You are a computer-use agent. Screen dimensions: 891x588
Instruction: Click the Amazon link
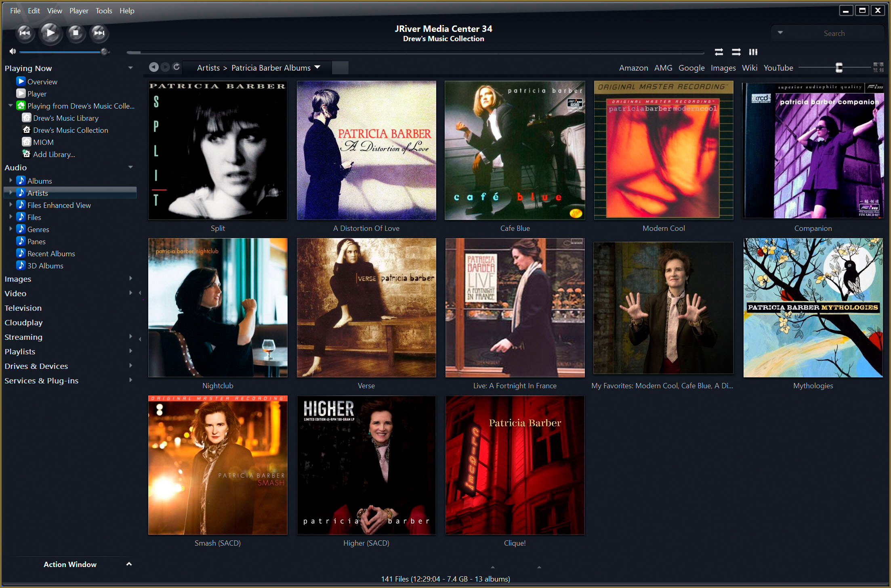coord(633,68)
